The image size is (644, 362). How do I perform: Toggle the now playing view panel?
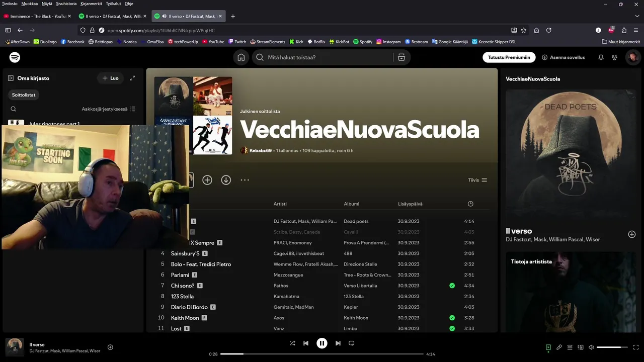coord(548,347)
